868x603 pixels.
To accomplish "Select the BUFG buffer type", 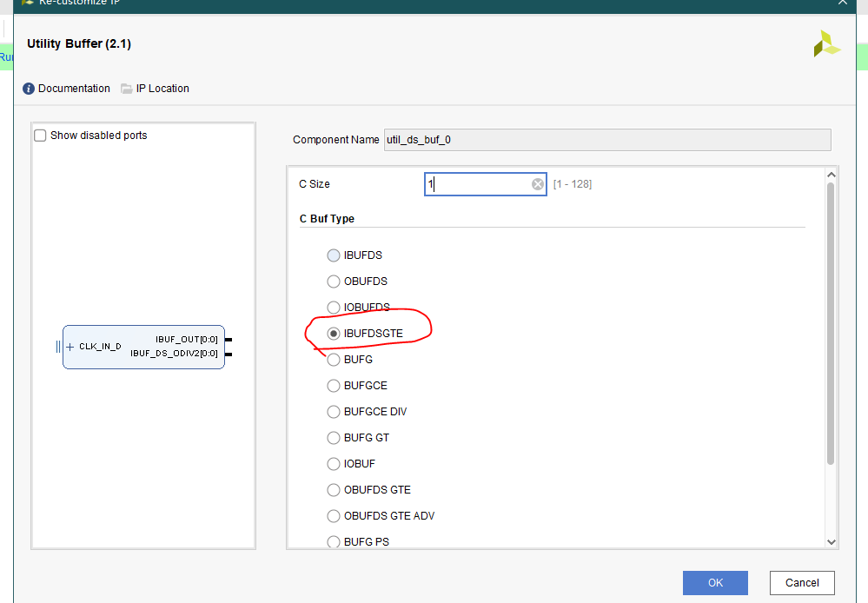I will coord(333,359).
